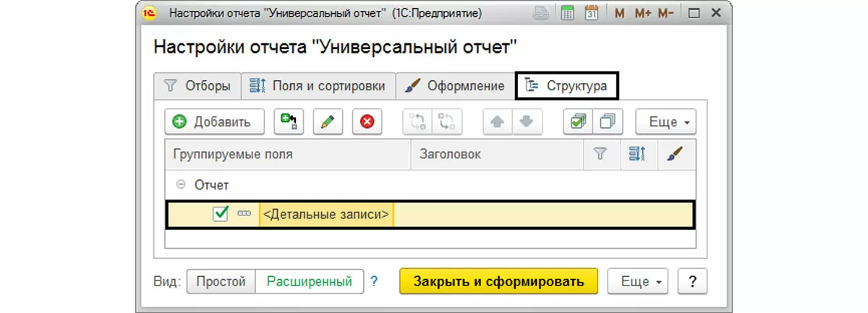Click the print icon in title bar
This screenshot has height=313, width=868.
[540, 13]
